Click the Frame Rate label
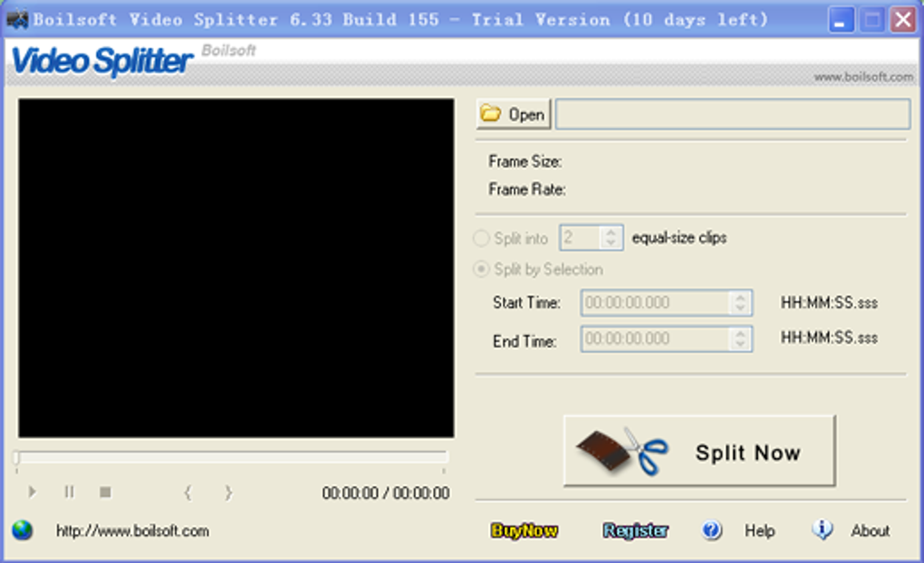The width and height of the screenshot is (924, 563). click(527, 189)
